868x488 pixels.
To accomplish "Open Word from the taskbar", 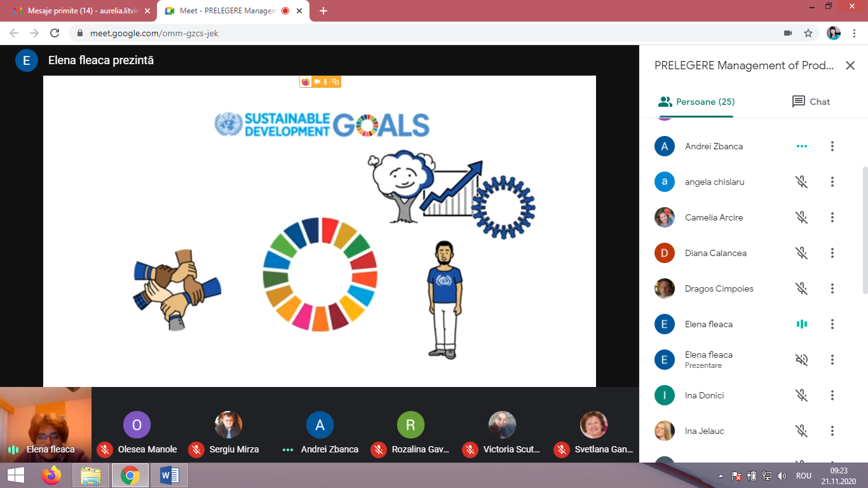I will point(170,475).
